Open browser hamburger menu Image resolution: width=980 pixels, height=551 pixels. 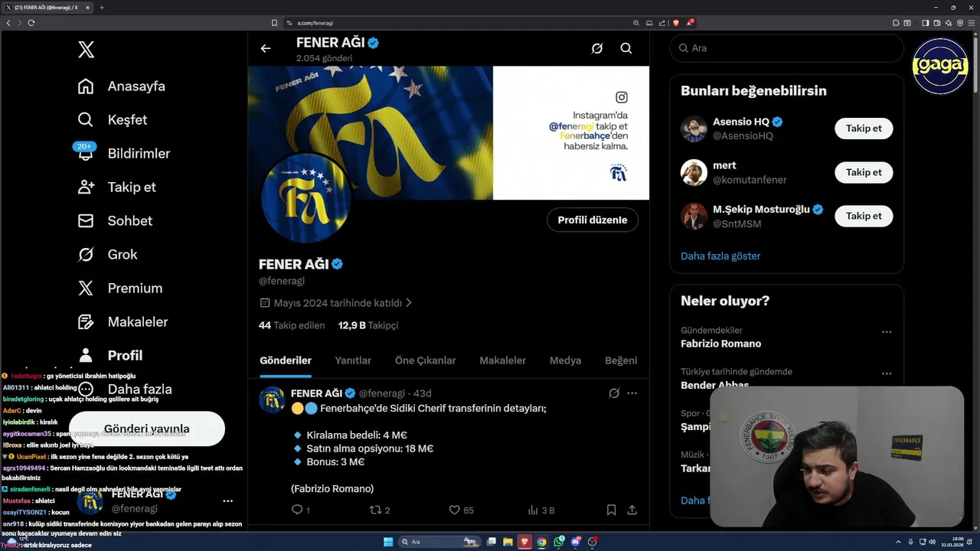[x=972, y=23]
